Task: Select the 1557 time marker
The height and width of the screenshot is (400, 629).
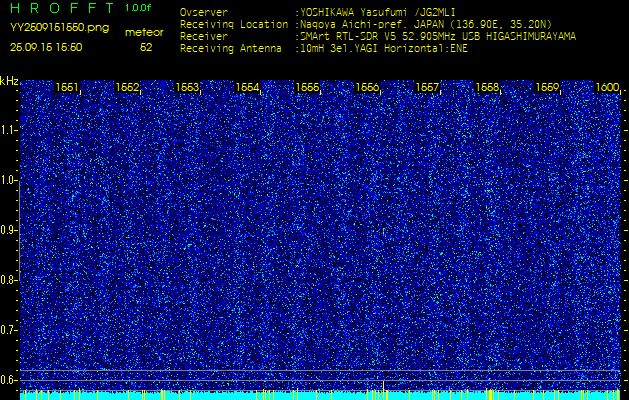Action: tap(427, 88)
